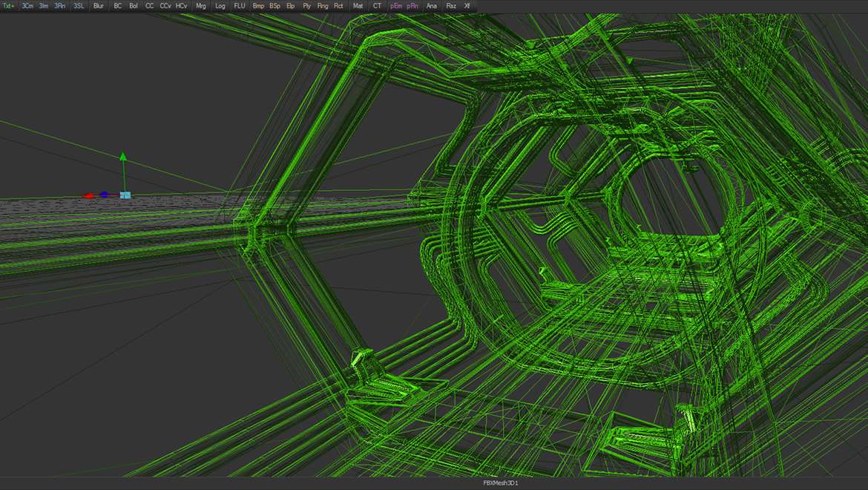This screenshot has height=490, width=868.
Task: Grab the green up-axis gizmo arrow
Action: (123, 157)
